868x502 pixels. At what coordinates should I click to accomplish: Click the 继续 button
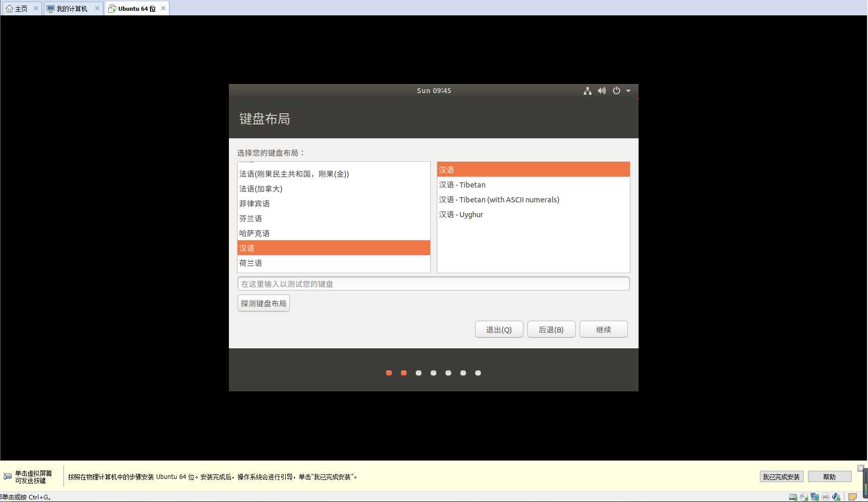pos(604,329)
